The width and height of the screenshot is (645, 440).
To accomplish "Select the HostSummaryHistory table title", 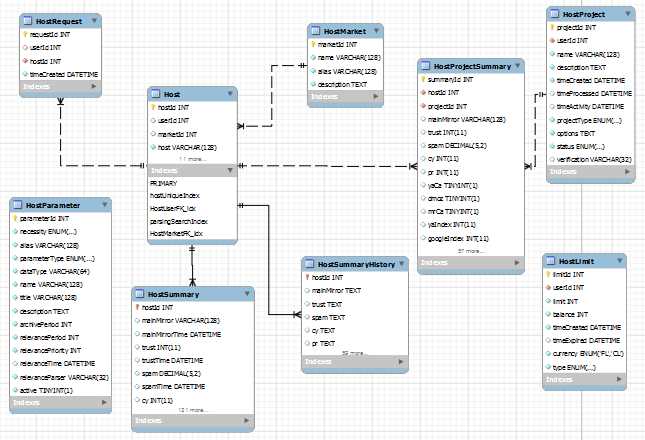I will [356, 264].
